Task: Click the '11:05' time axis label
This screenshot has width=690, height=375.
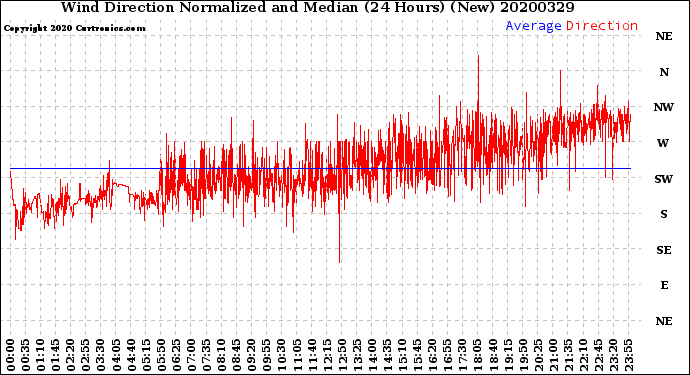Action: point(297,355)
